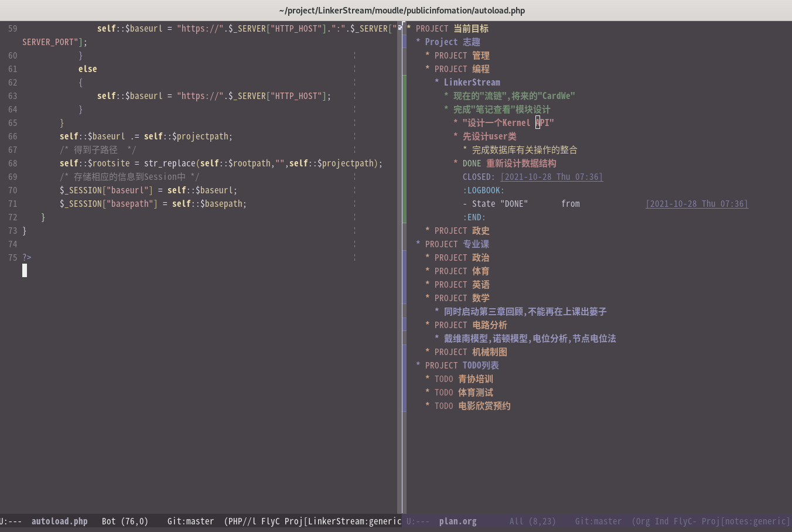Click the U:--- encoding indicator for plan.org
Image resolution: width=792 pixels, height=532 pixels.
click(418, 521)
